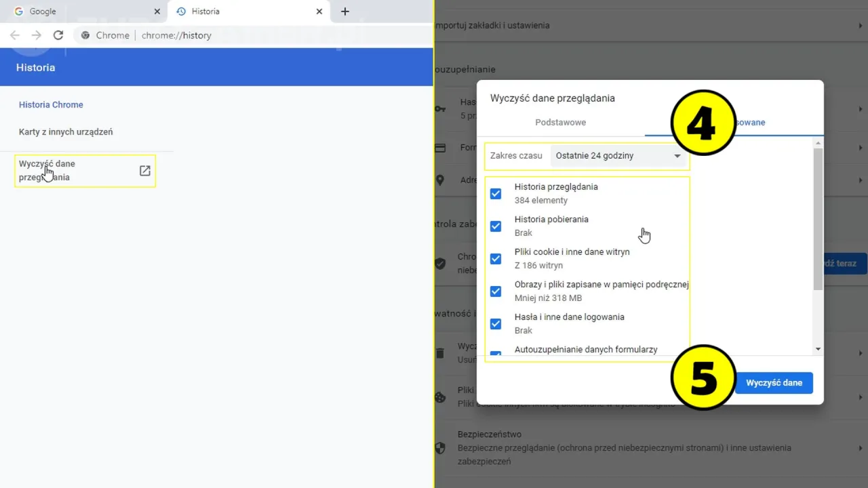Screen dimensions: 868x488
Task: Open Wyczyść dane przeglądania via external link icon
Action: (x=144, y=171)
